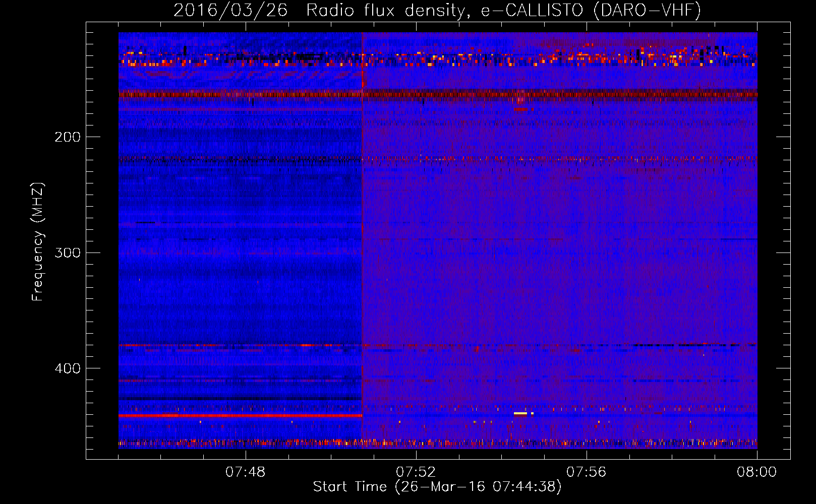The width and height of the screenshot is (816, 504).
Task: Click the 300 frequency tick label
Action: click(67, 253)
